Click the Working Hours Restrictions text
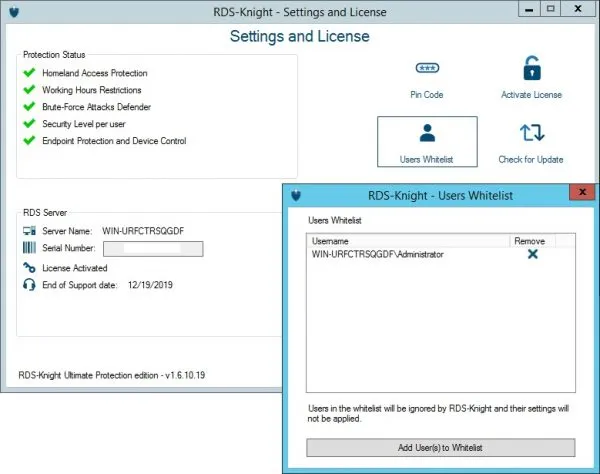 pyautogui.click(x=92, y=90)
